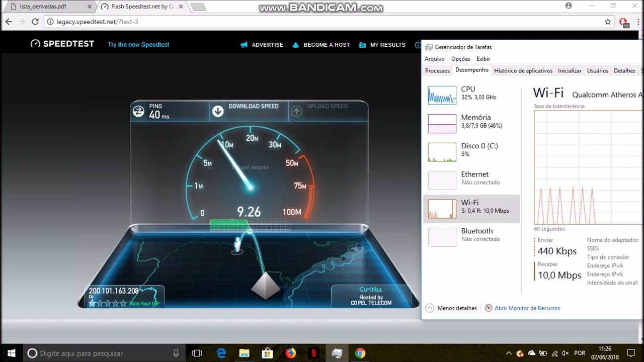Open the BECOME A HOST link
The height and width of the screenshot is (362, 644).
click(x=327, y=45)
